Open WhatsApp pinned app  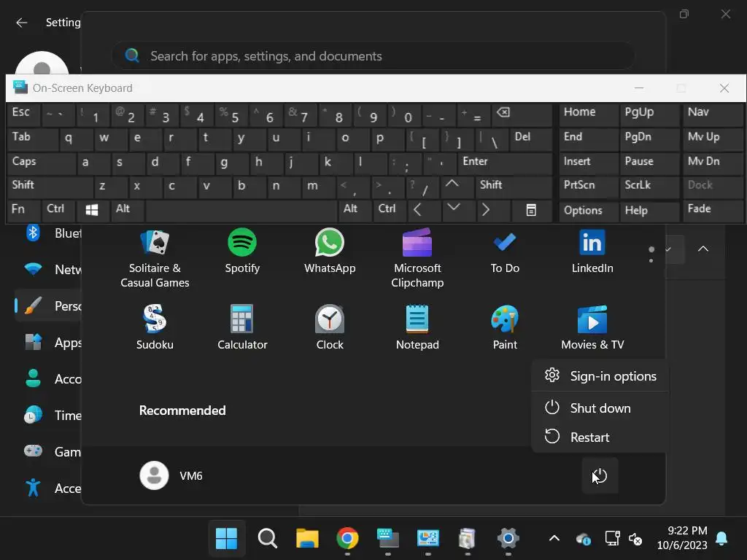[330, 252]
